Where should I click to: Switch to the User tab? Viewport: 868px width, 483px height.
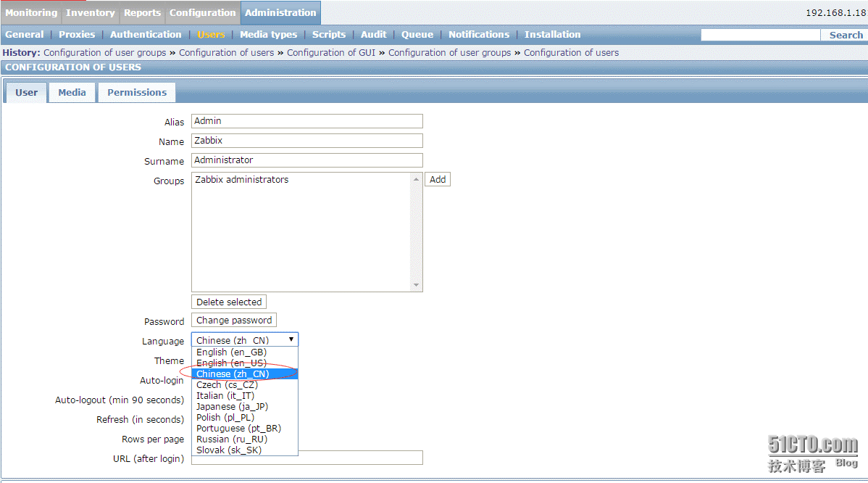27,93
